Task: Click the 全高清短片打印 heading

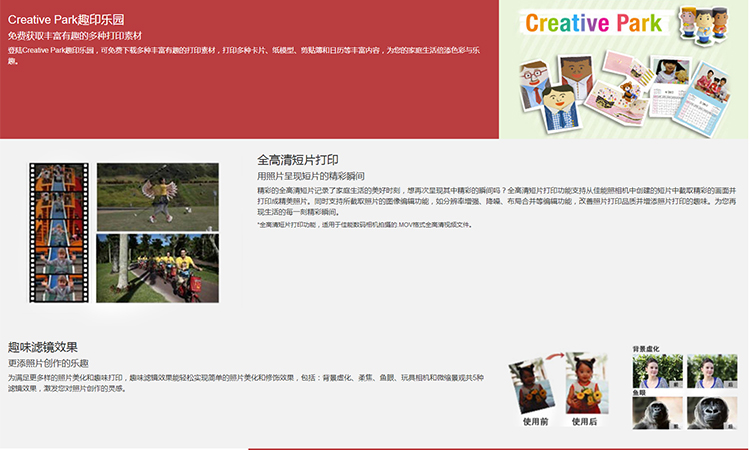Action: 298,160
